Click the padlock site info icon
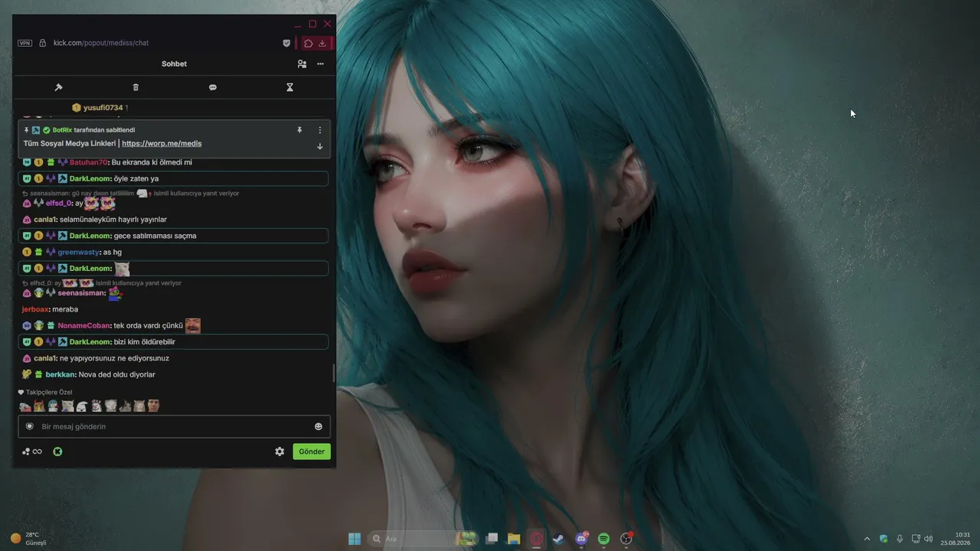This screenshot has height=551, width=980. [43, 43]
